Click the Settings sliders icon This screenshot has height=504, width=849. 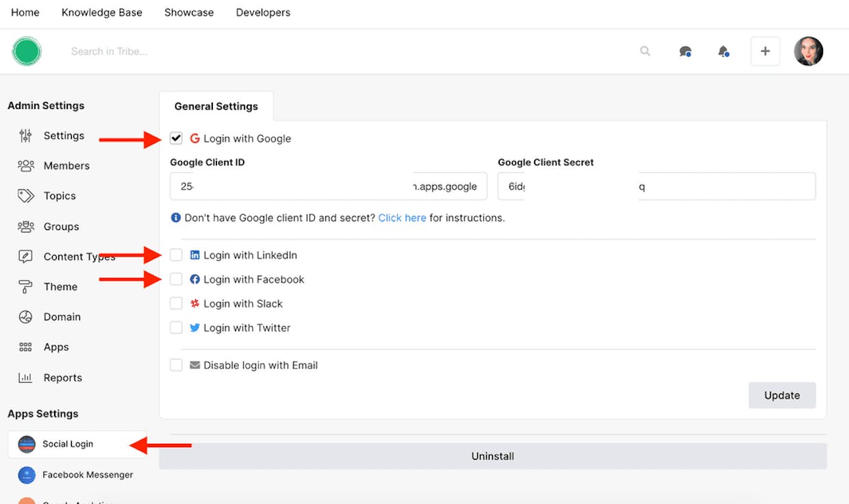25,136
